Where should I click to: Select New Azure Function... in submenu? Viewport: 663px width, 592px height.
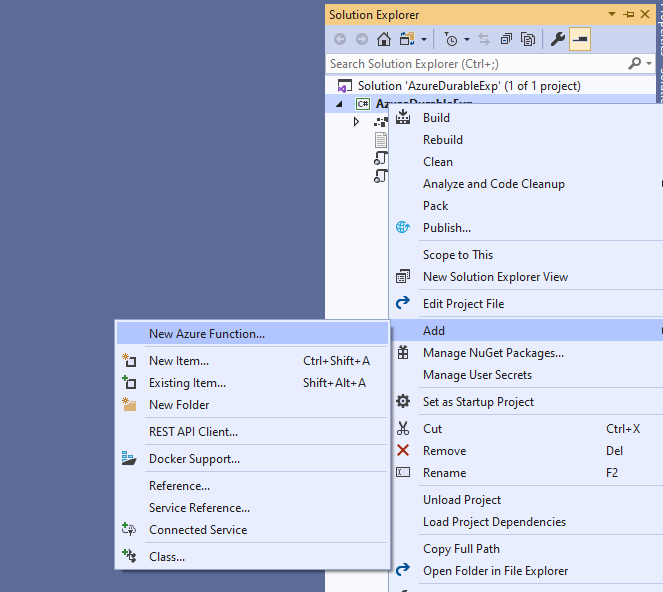[x=252, y=334]
